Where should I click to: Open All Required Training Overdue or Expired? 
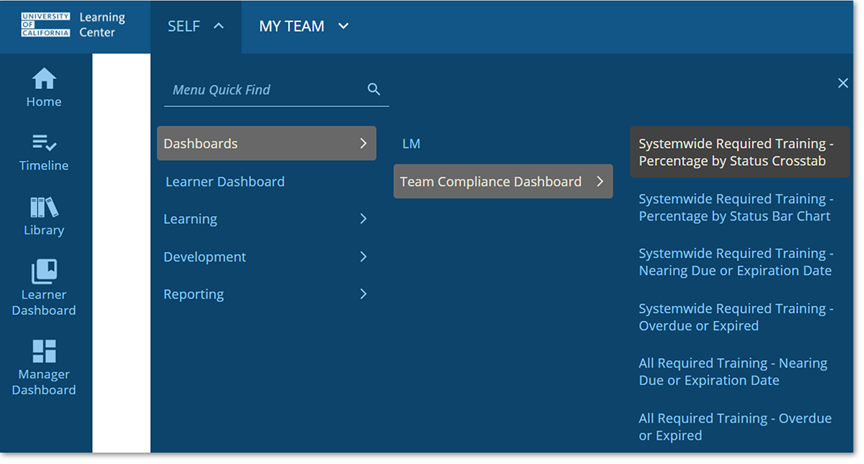[735, 427]
